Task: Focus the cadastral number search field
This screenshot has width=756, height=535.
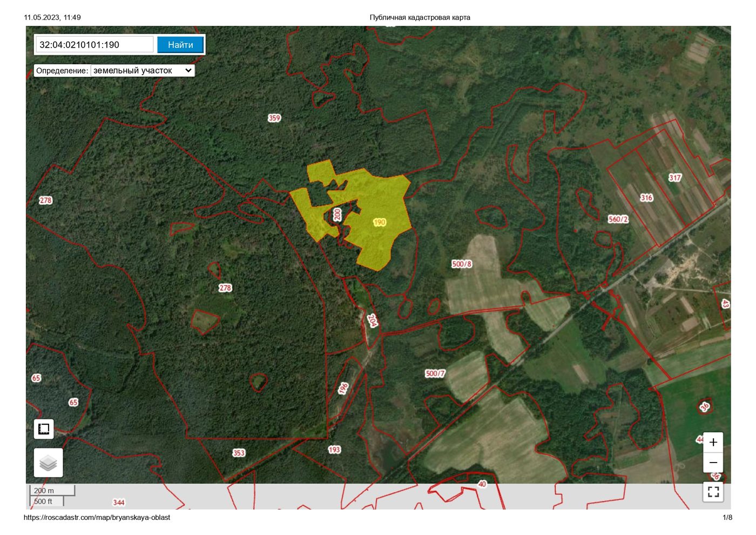Action: coord(95,45)
